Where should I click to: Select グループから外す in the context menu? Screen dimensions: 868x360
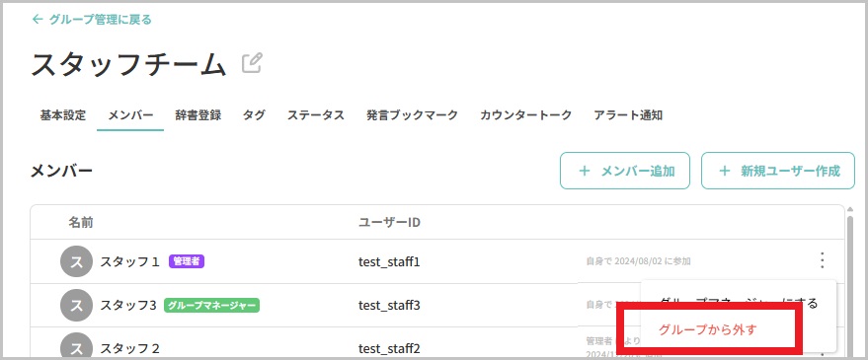[707, 330]
